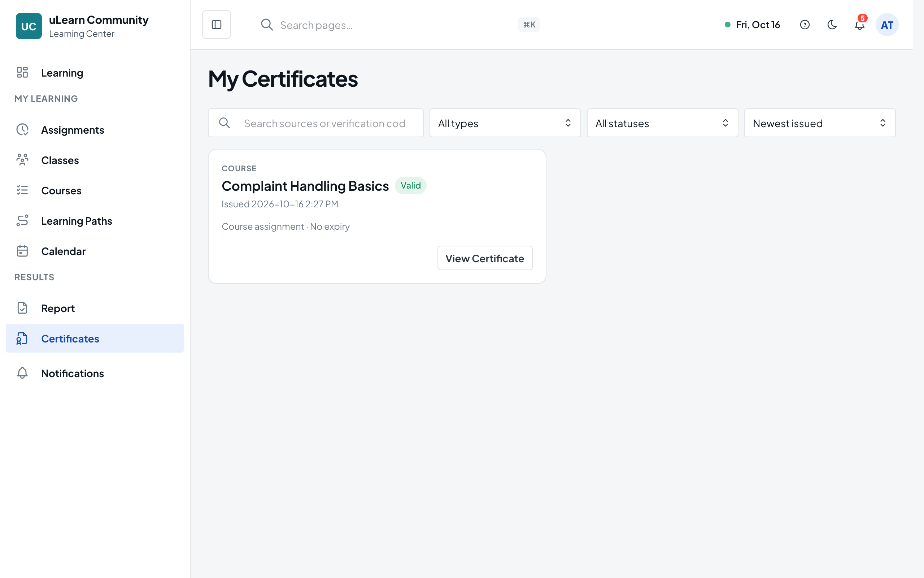Click the Certificates badge icon
The width and height of the screenshot is (924, 578).
coord(22,339)
